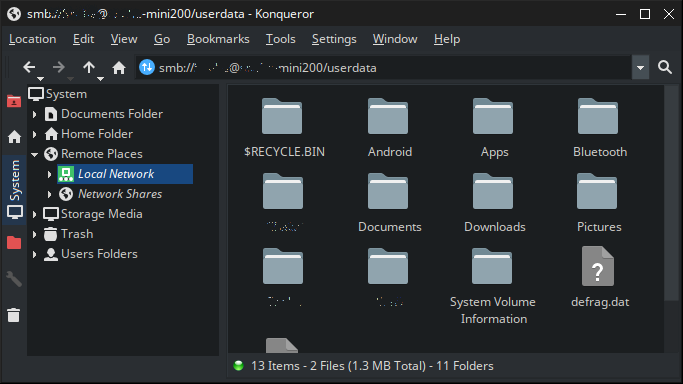This screenshot has width=683, height=384.
Task: Select the red folder sidebar tab icon
Action: [14, 243]
